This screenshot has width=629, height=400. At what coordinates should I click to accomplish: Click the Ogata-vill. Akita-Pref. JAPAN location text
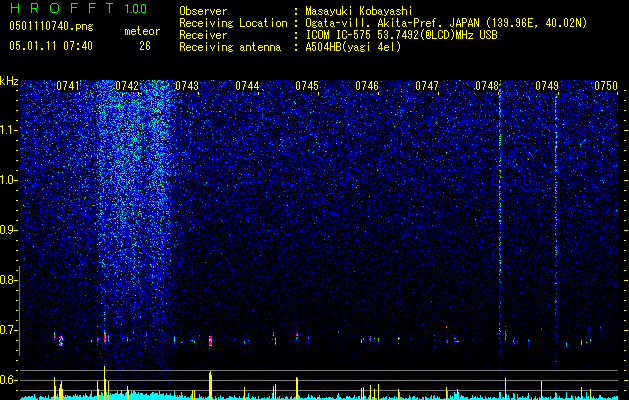(446, 23)
